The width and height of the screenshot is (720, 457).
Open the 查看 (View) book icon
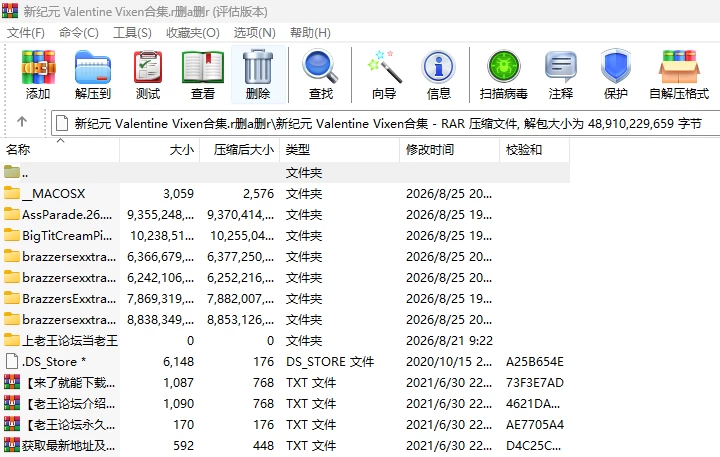(x=202, y=68)
